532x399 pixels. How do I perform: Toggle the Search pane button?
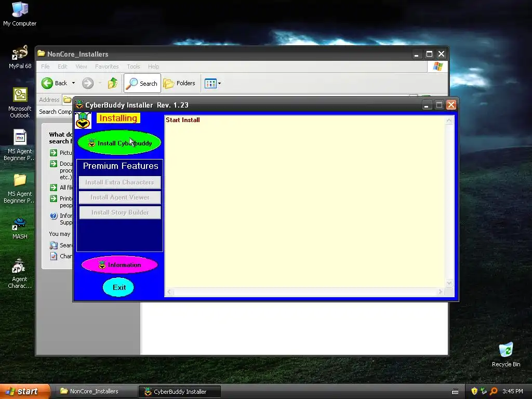(142, 83)
